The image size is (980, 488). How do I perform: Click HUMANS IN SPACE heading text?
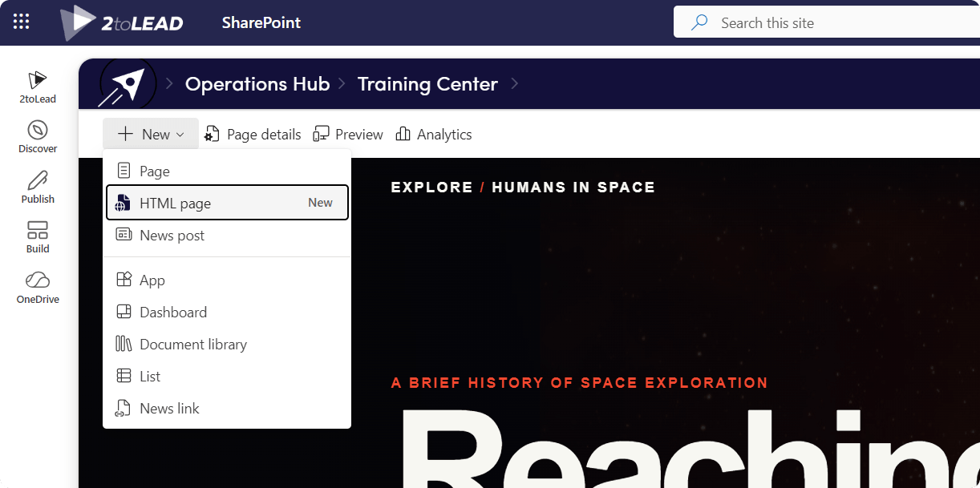(573, 188)
